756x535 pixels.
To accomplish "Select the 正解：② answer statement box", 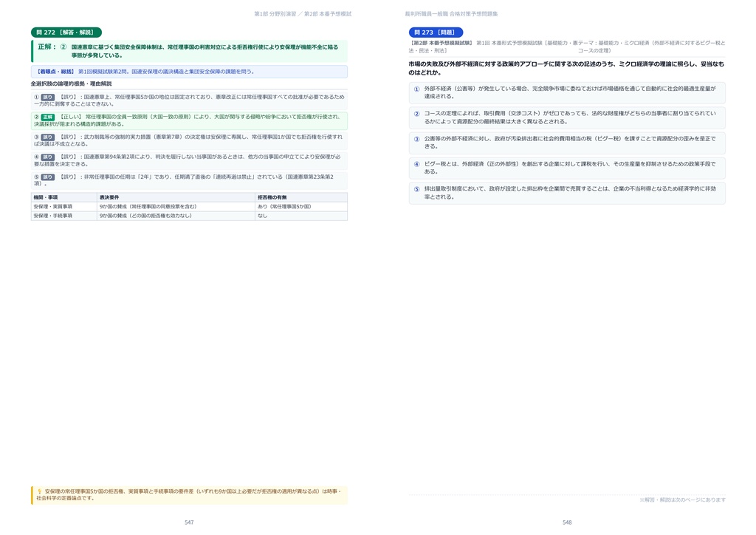I will (x=189, y=51).
